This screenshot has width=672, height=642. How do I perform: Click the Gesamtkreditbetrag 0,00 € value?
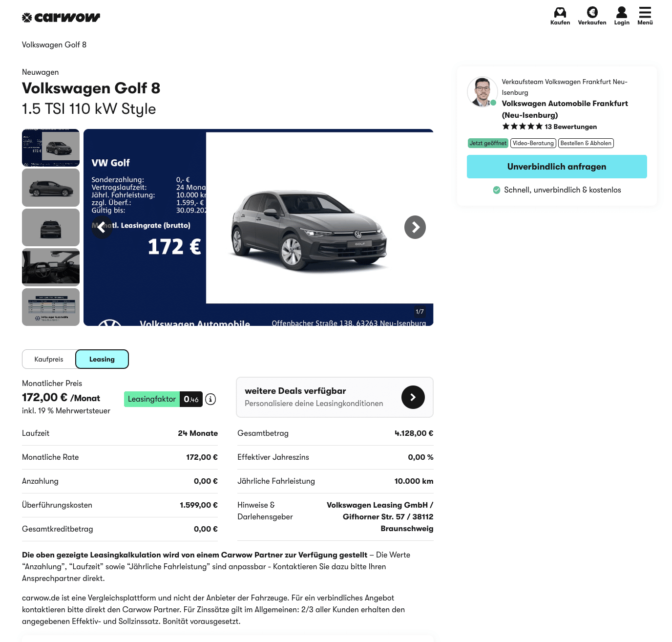[206, 529]
